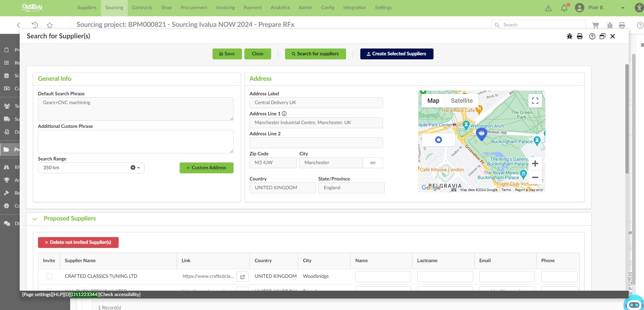
Task: Invite CRAFTED CLASSICS TUNING LTD checkbox
Action: pos(49,276)
